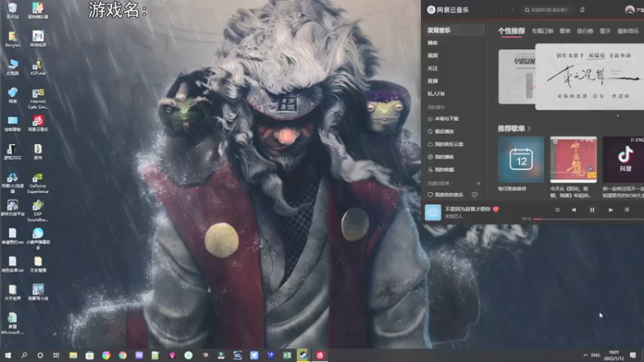Screen dimensions: 644x362
Task: Open 网易云音乐 desktop shortcut
Action: pos(38,123)
